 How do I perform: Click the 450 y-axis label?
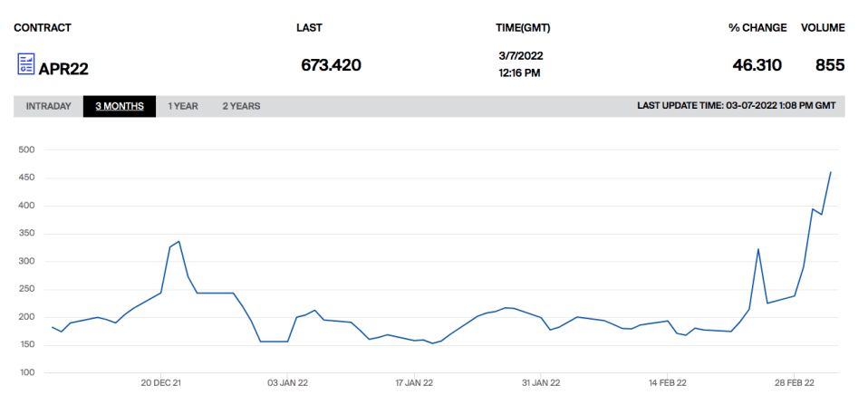tap(26, 178)
